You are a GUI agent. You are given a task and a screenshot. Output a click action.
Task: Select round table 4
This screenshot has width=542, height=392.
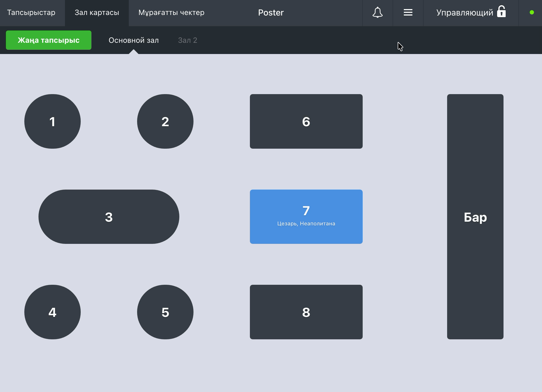52,312
